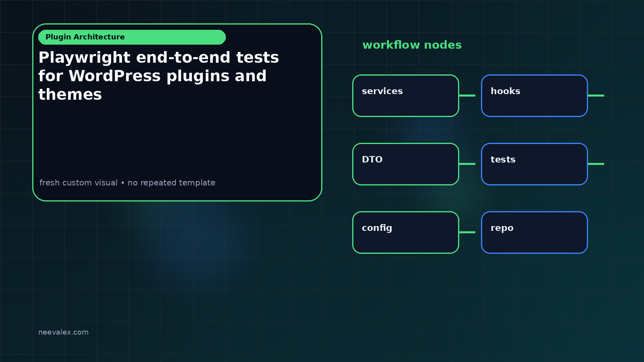Open the neevalex.com link
This screenshot has height=362, width=644.
[x=63, y=332]
